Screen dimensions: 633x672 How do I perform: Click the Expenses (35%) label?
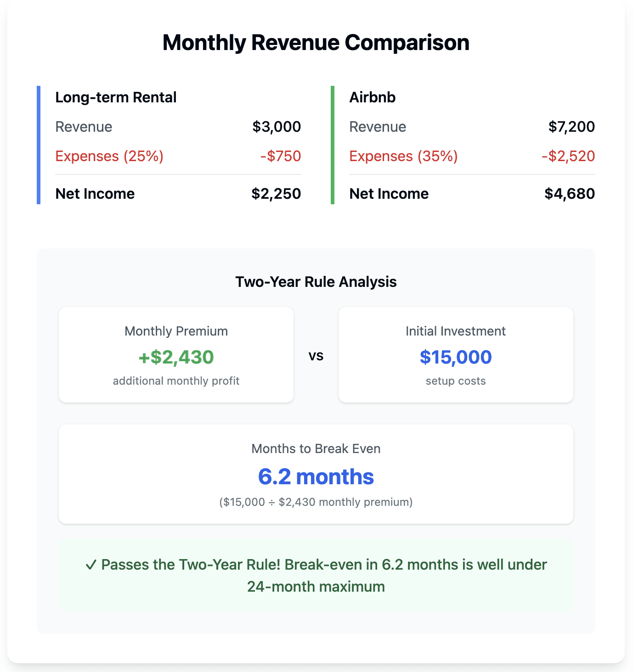pos(403,156)
